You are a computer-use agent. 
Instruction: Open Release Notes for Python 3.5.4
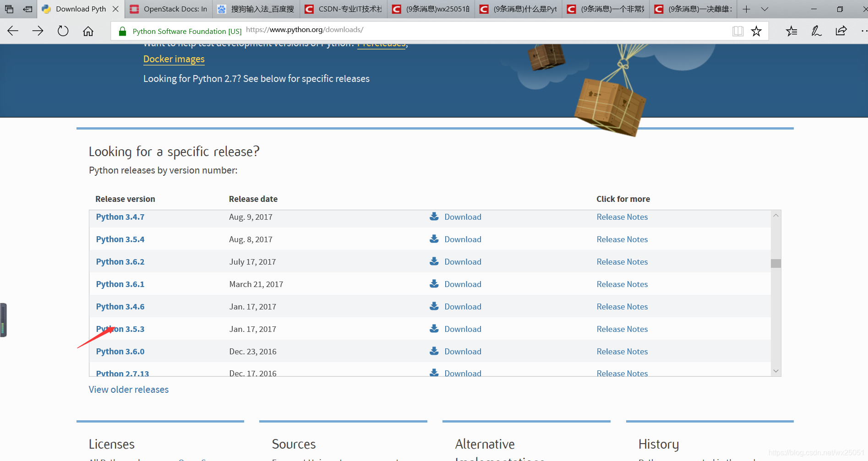tap(622, 239)
